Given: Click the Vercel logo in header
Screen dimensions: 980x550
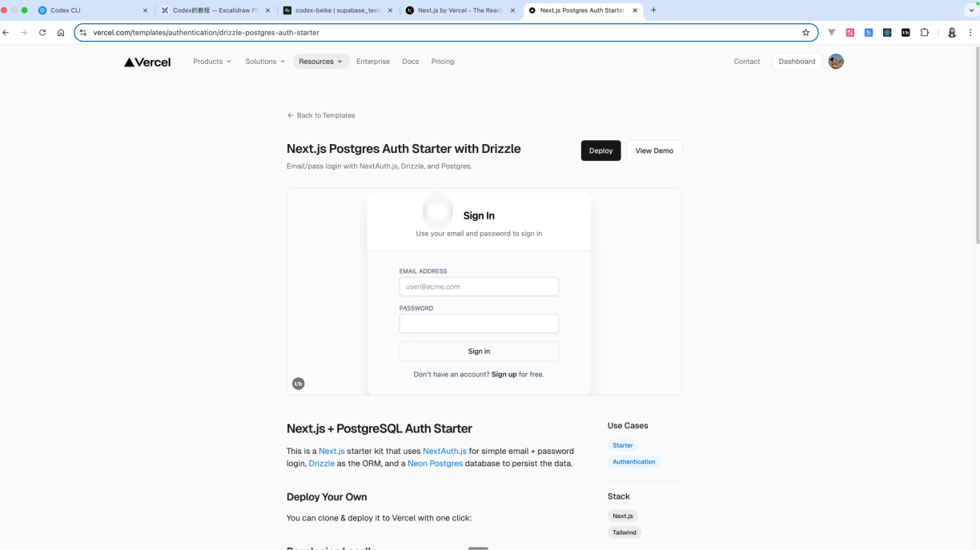Looking at the screenshot, I should 147,62.
